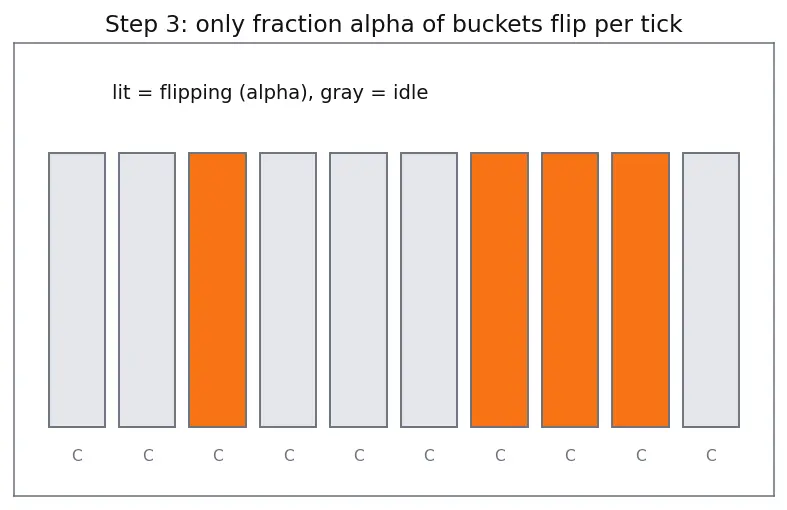Viewport: 787px width, 510px height.
Task: Click the fifth bucket, a gray idle bar
Action: coord(358,290)
